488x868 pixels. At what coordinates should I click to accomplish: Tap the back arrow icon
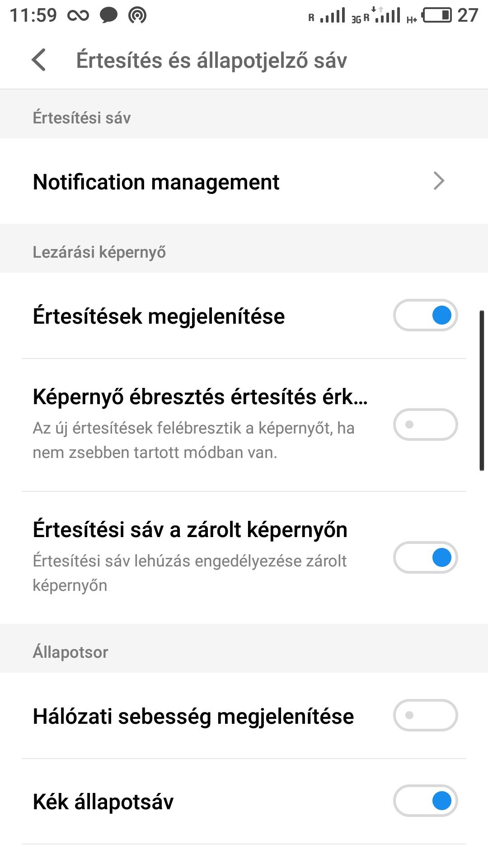pos(39,60)
